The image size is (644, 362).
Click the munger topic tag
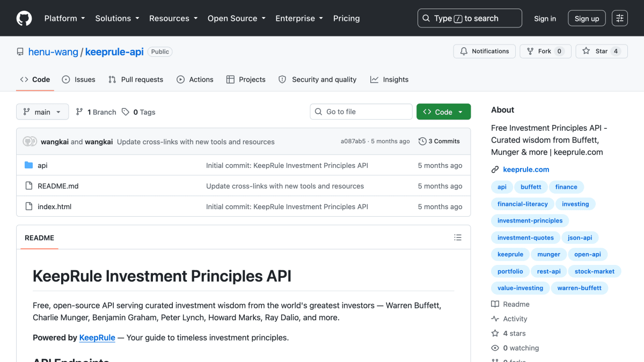548,254
